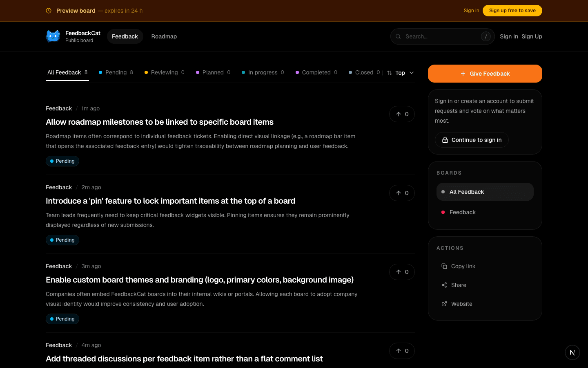
Task: Click the Share icon in the Actions panel
Action: 444,285
